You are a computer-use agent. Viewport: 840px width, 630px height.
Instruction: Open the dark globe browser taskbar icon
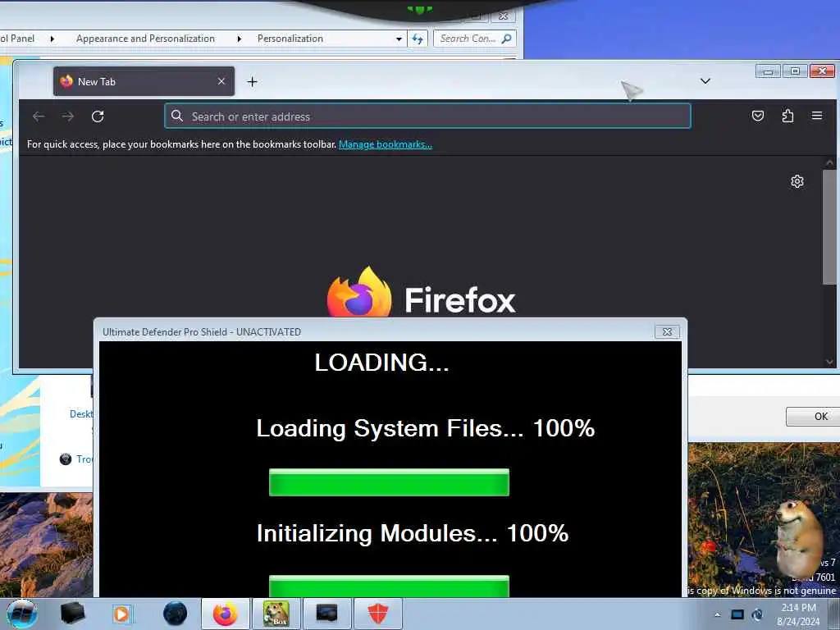[176, 614]
